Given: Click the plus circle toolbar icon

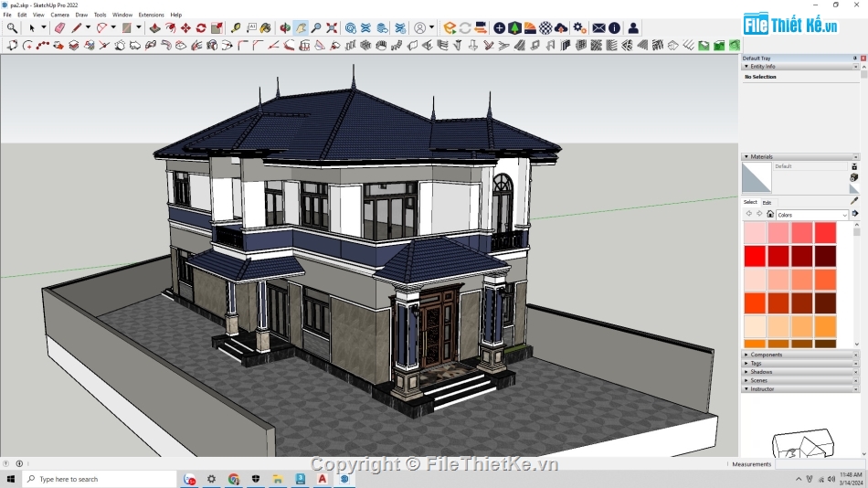Looking at the screenshot, I should point(499,27).
